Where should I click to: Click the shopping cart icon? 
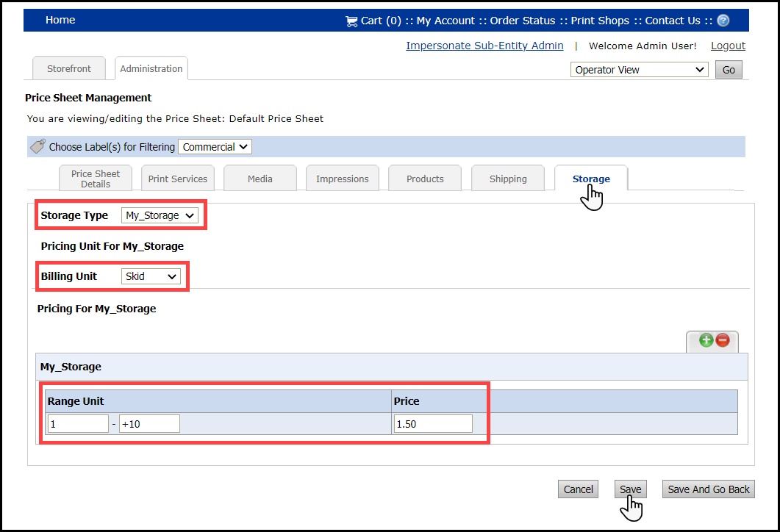(x=351, y=21)
